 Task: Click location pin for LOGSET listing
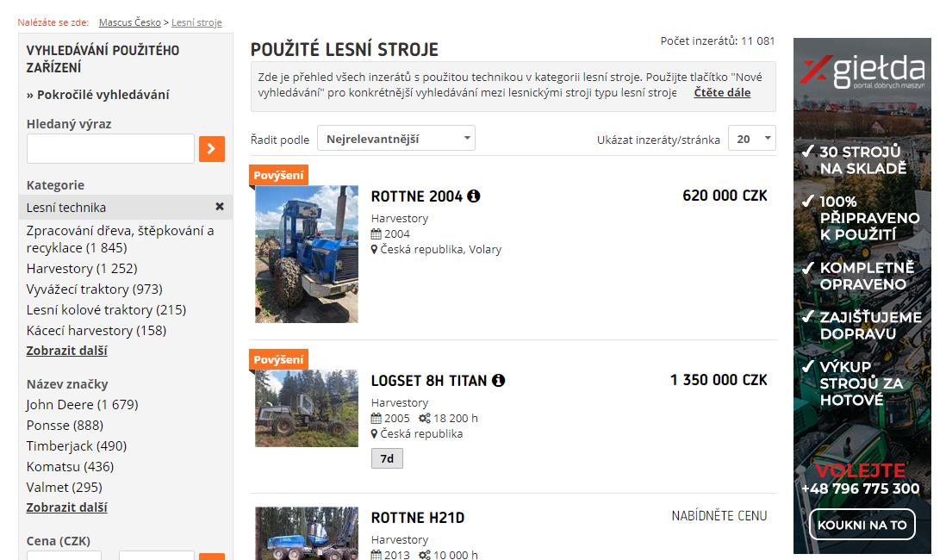[374, 434]
